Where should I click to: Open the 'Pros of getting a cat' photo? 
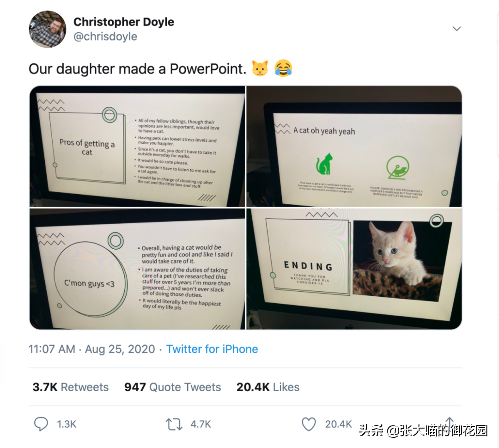[137, 147]
